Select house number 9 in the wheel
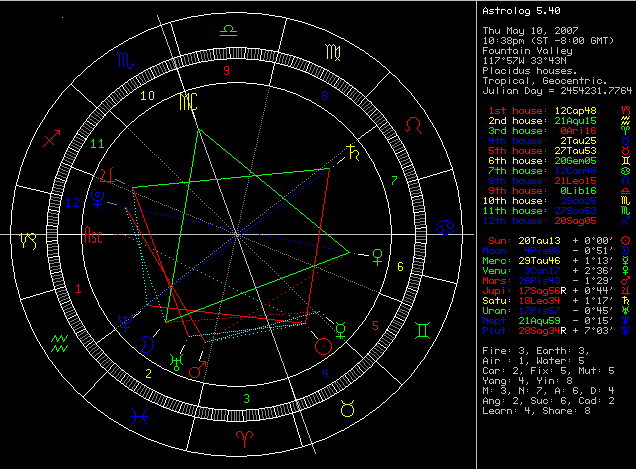 227,71
